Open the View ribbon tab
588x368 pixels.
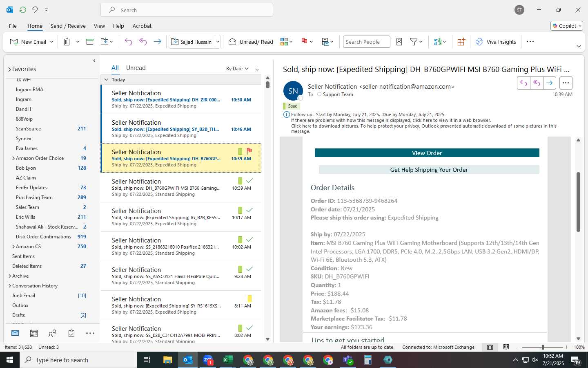[x=99, y=26]
